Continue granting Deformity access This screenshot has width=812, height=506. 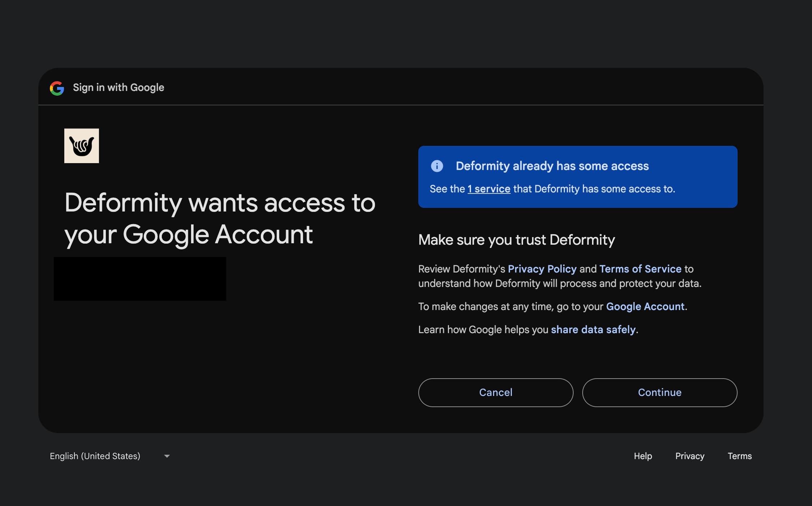coord(659,393)
